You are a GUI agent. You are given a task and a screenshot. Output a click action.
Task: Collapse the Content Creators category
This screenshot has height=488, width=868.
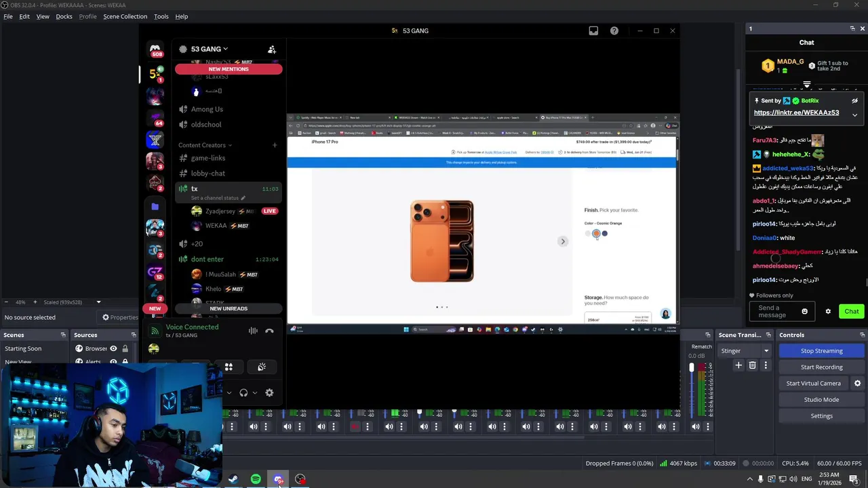205,145
